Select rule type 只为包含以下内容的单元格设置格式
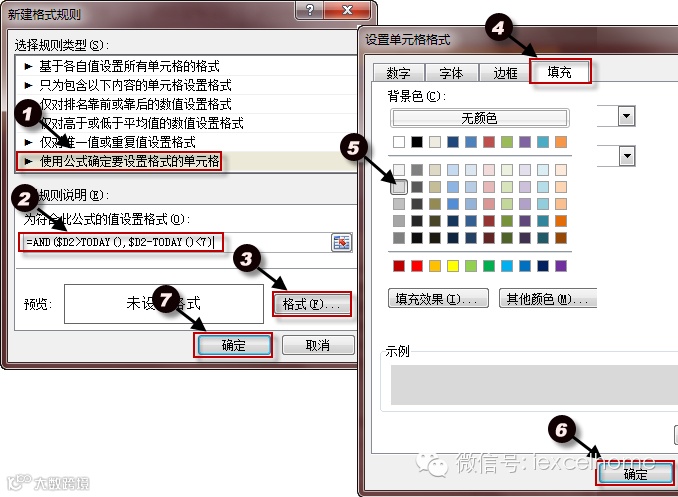678x497 pixels. [186, 85]
